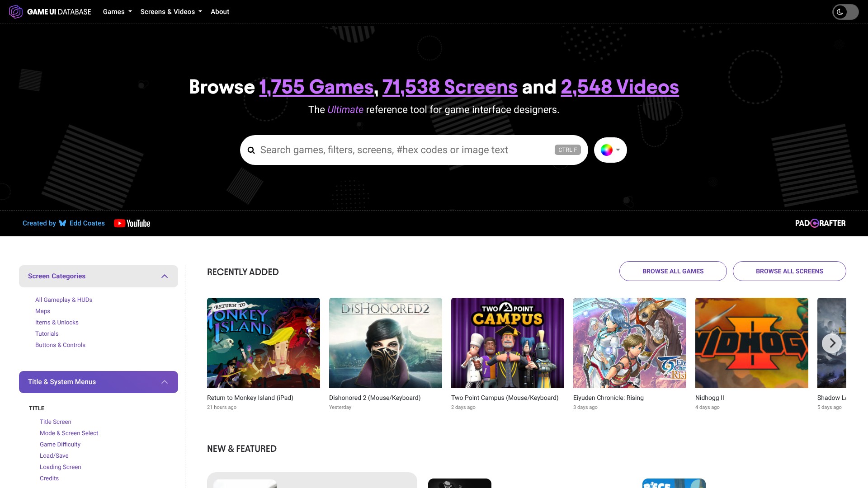Advance the Recently Added carousel right arrow
The image size is (868, 488).
click(x=832, y=343)
